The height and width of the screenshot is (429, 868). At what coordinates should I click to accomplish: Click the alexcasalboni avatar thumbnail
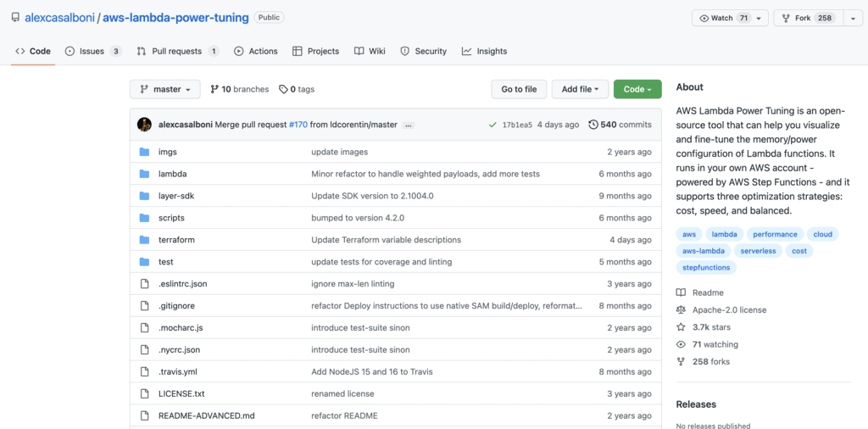pos(144,125)
